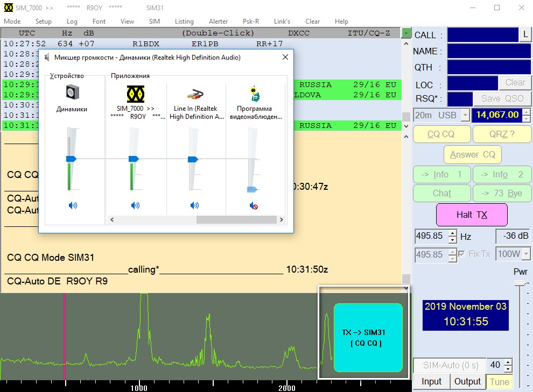Click the CALL input field
Viewport: 533px width, 392px height.
[482, 35]
